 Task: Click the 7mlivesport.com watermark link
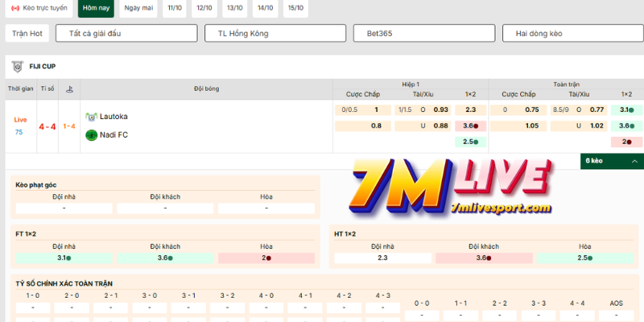(x=502, y=208)
